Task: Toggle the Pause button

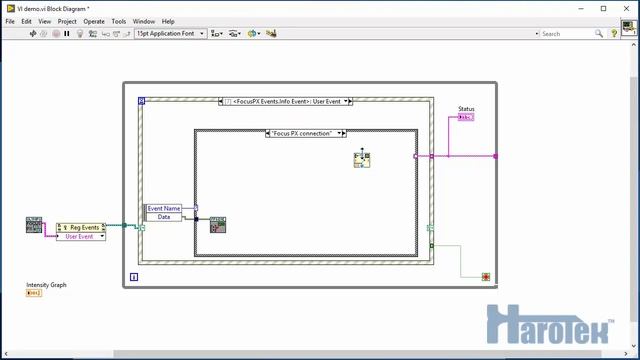Action: [67, 34]
